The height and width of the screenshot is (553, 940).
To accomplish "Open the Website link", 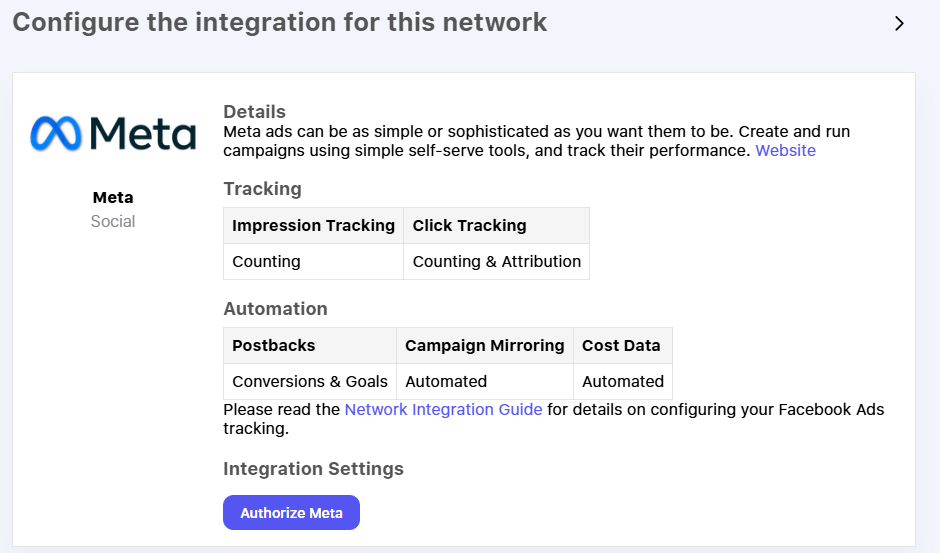I will point(785,151).
